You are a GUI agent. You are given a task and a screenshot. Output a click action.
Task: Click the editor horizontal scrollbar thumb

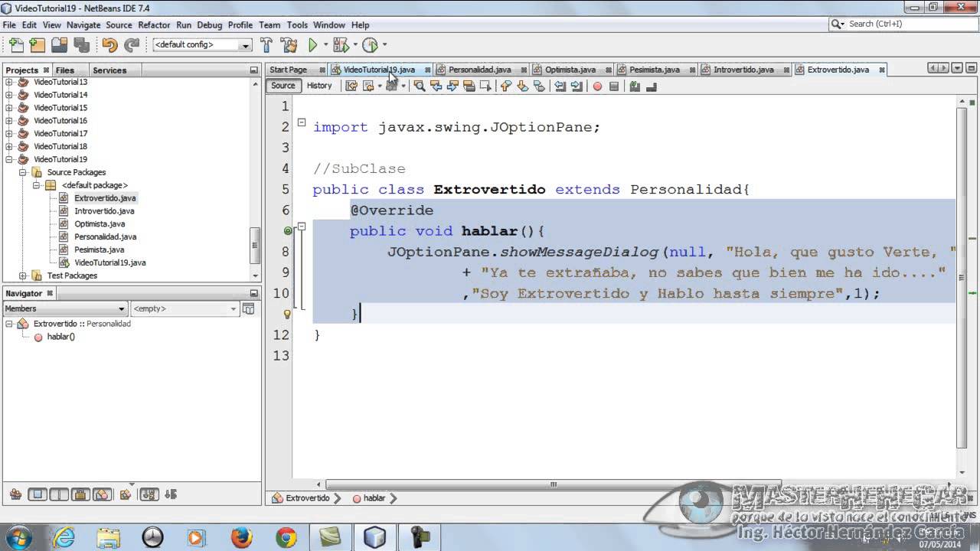point(554,484)
